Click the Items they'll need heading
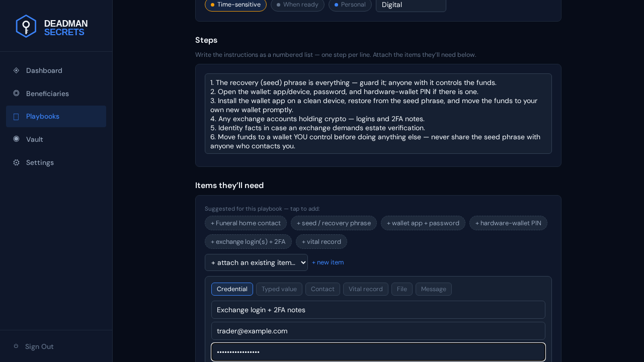The width and height of the screenshot is (644, 362). pyautogui.click(x=229, y=186)
